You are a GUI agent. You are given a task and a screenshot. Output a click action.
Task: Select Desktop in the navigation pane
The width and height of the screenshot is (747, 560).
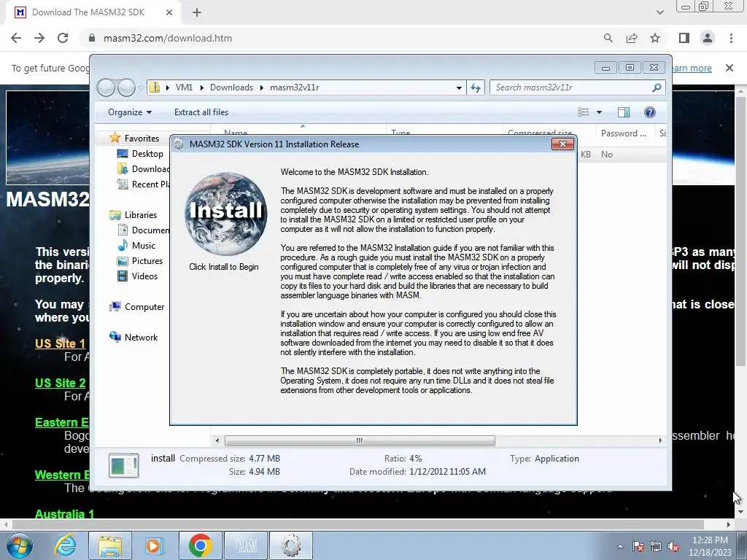coord(147,154)
